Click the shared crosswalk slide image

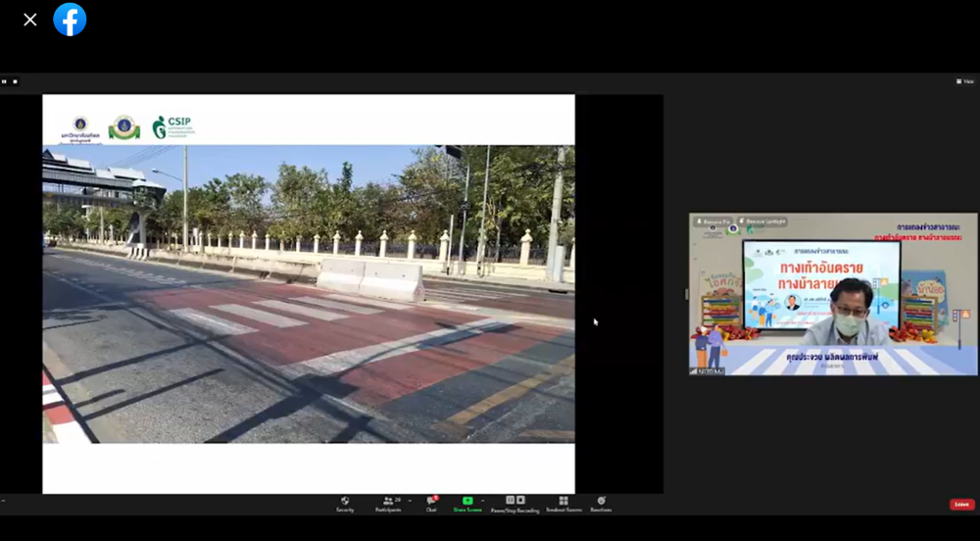308,294
